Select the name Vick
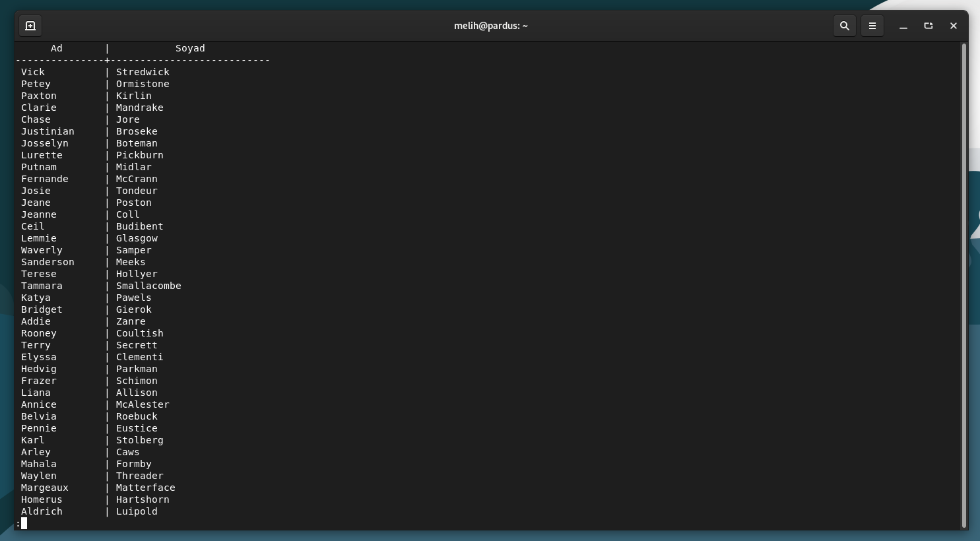 point(33,72)
